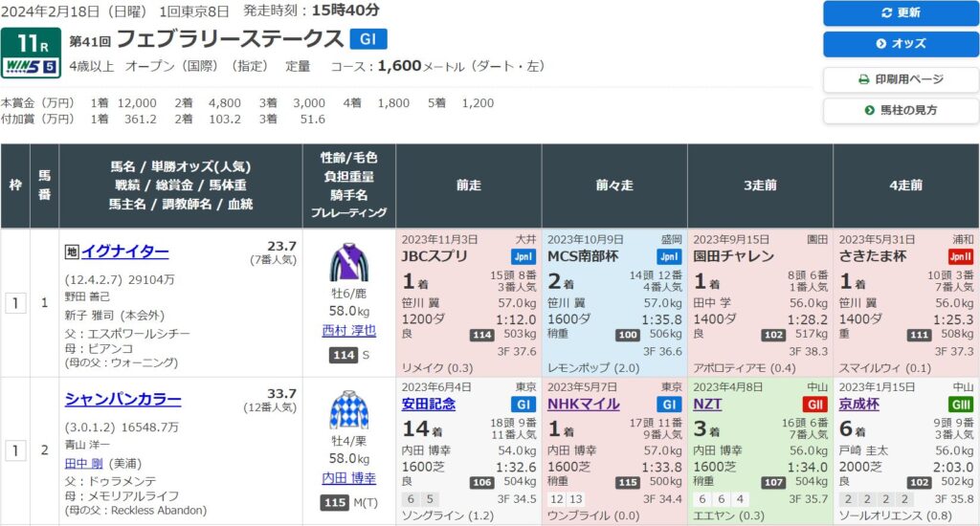Click JpnI badge on JBCスプリ
Screen dimensions: 980x526
click(523, 256)
